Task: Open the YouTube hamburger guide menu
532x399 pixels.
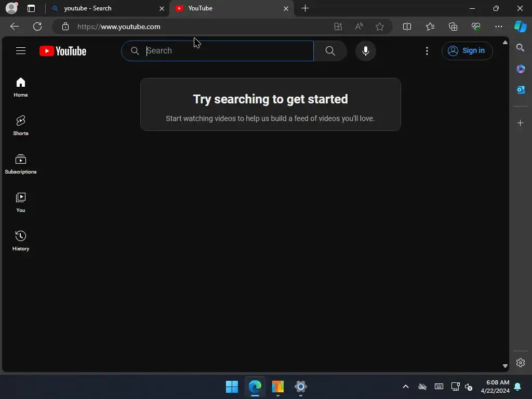Action: pyautogui.click(x=21, y=51)
